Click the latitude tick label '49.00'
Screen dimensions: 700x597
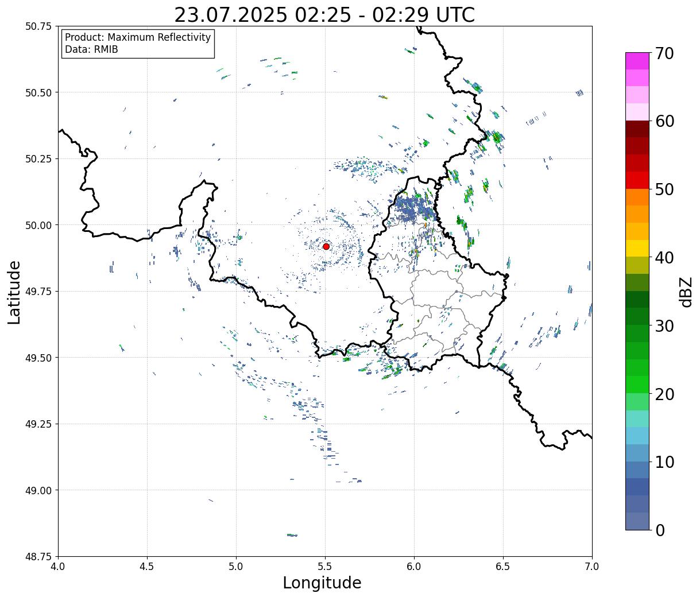[x=38, y=490]
